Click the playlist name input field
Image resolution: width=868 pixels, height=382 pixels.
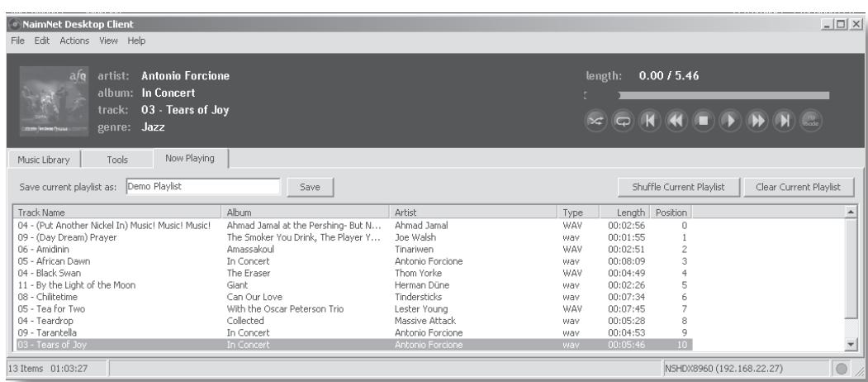point(202,187)
